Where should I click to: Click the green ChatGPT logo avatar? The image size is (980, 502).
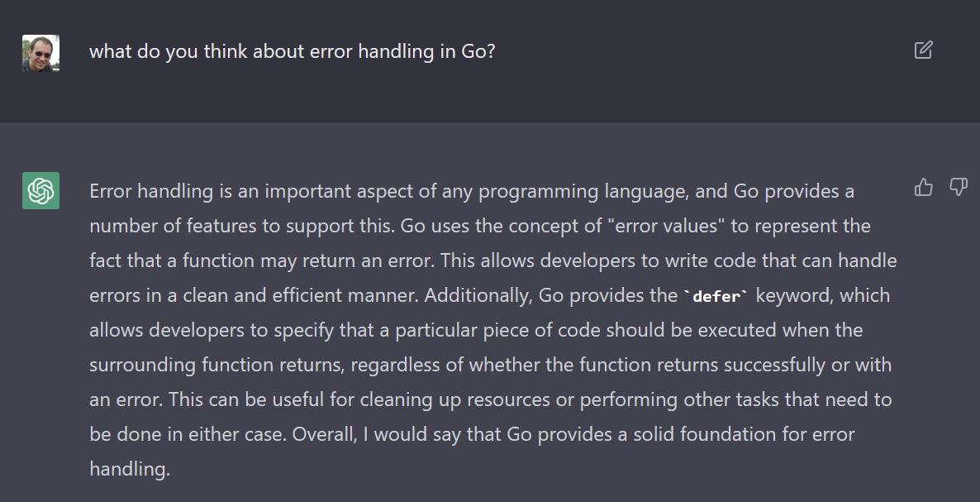click(40, 190)
